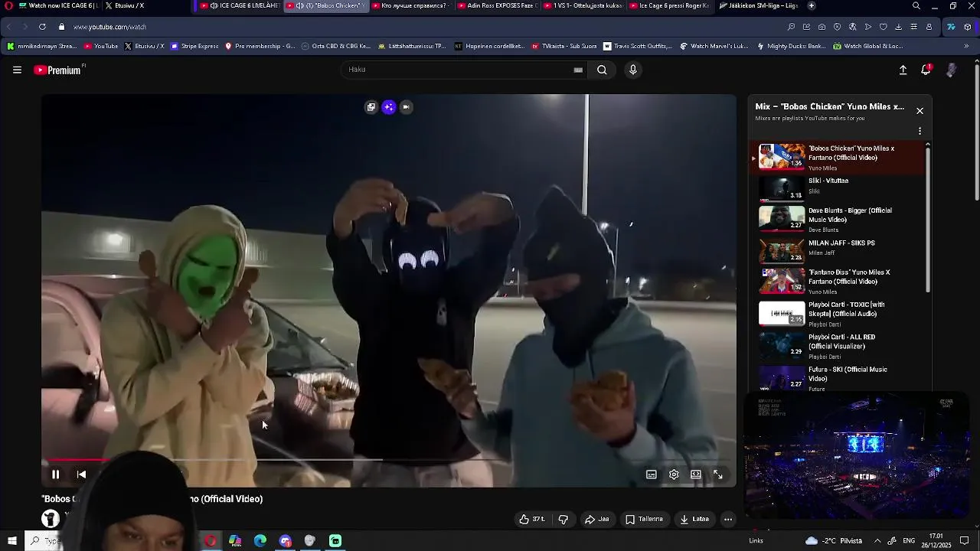This screenshot has height=551, width=980.
Task: Click the search magnifier button
Action: tap(602, 70)
